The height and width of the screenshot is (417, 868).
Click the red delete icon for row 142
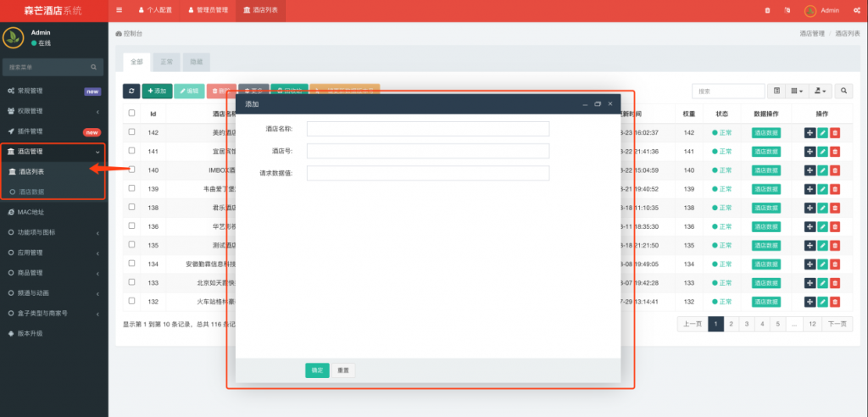pyautogui.click(x=835, y=132)
